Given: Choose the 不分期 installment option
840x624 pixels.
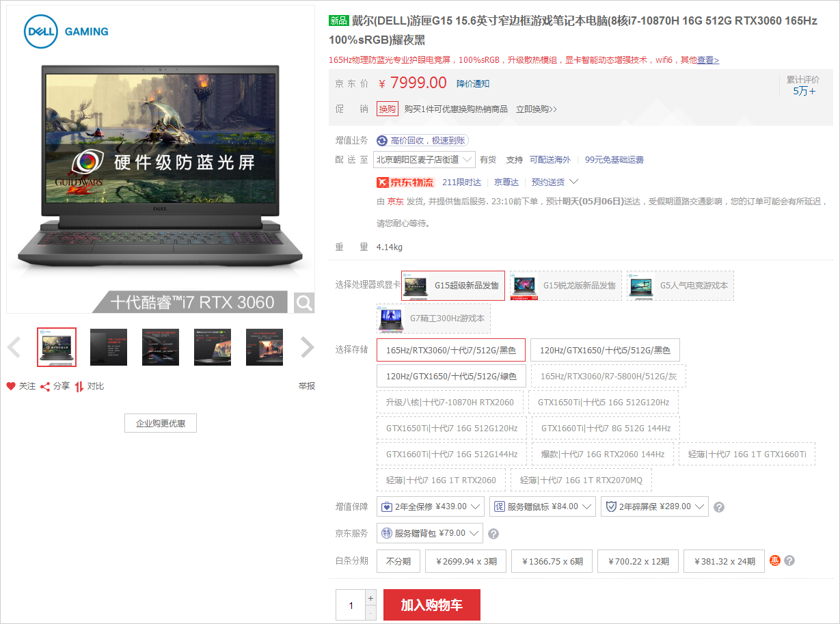Looking at the screenshot, I should click(398, 561).
